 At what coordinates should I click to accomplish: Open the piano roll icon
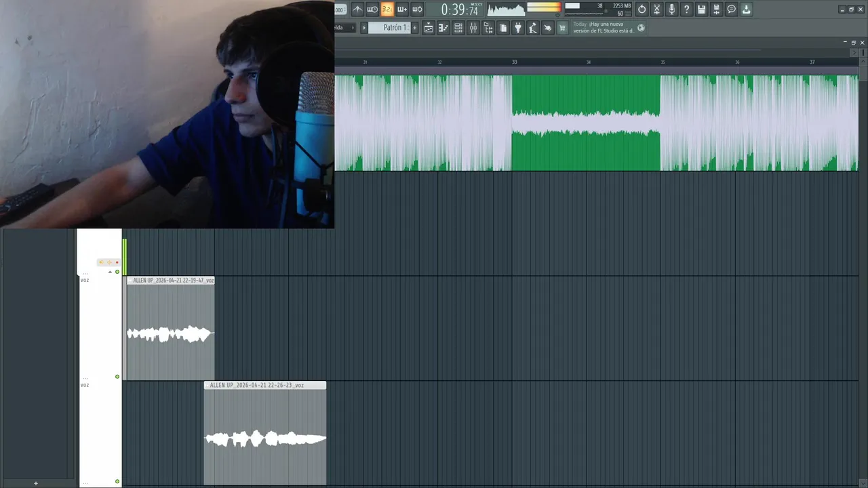point(443,28)
